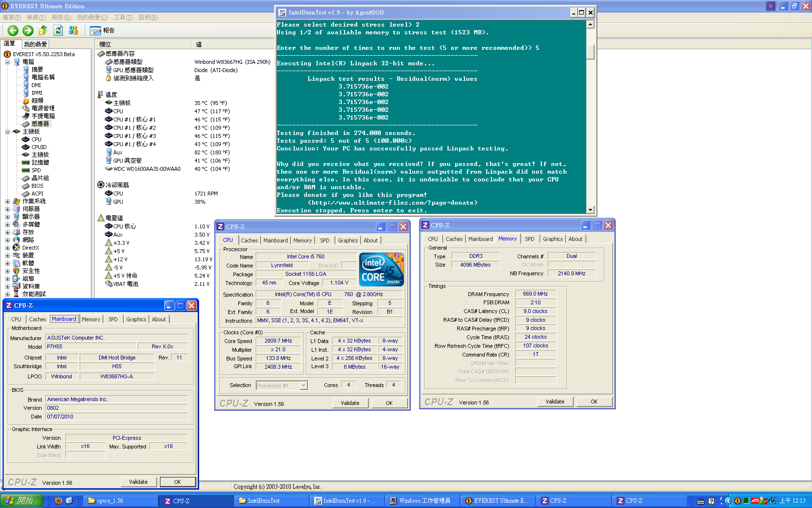The image size is (812, 508).
Task: Expand the DirectX tree node
Action: (7, 248)
